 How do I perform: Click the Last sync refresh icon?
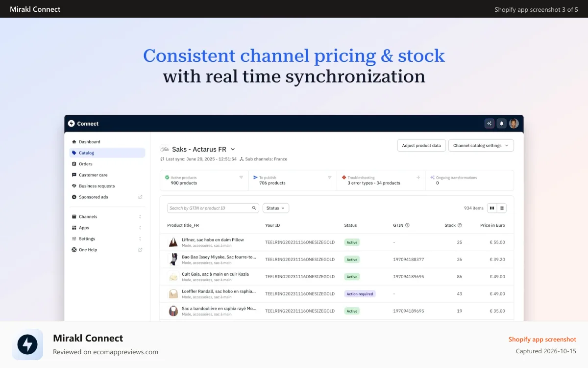pos(162,159)
